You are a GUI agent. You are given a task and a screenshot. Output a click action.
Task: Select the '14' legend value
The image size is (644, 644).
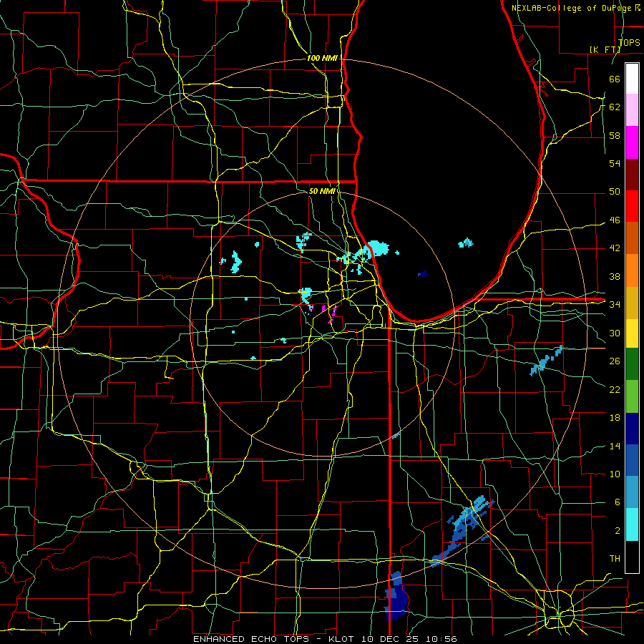click(615, 446)
